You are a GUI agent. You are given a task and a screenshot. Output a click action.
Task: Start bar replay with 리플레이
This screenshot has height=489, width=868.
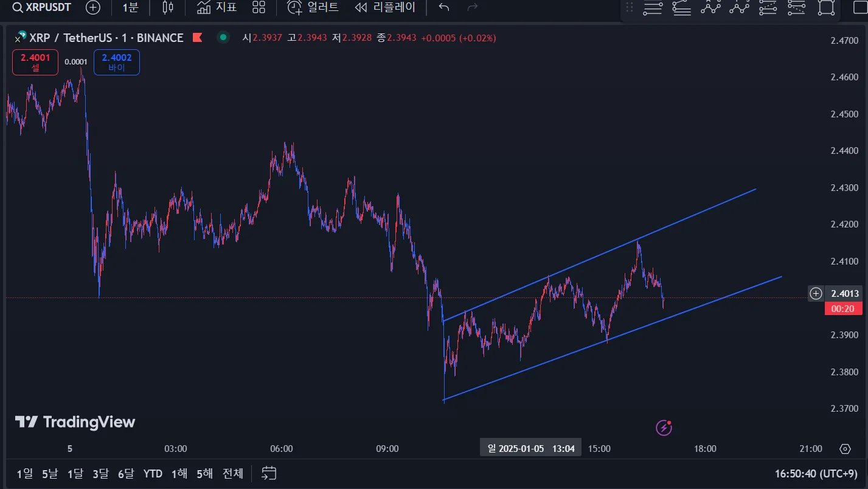click(x=385, y=7)
